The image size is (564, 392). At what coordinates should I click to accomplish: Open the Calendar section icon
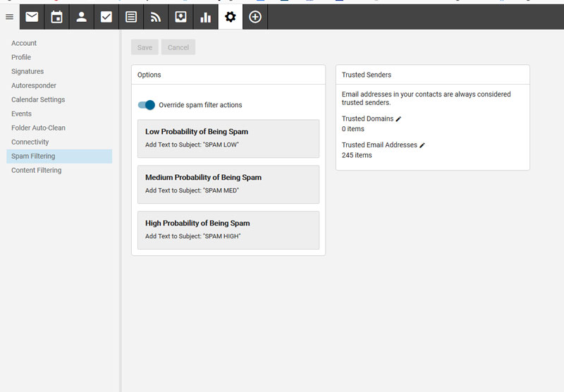[x=56, y=17]
